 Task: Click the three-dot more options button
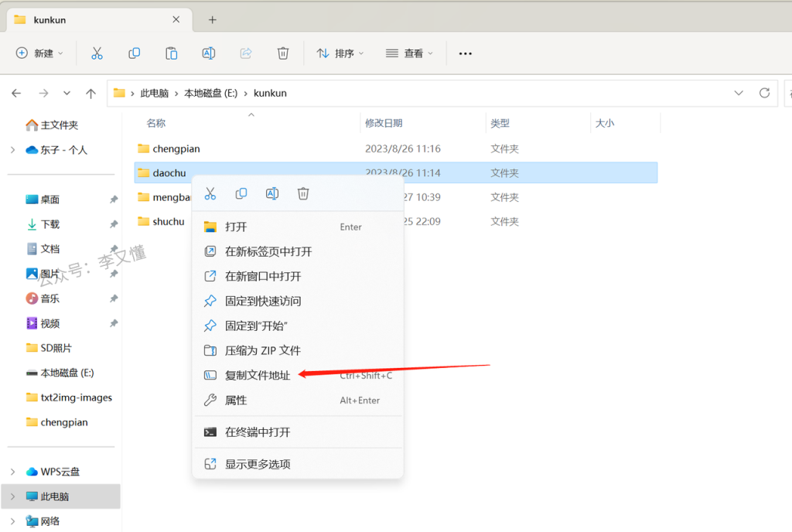[x=465, y=53]
